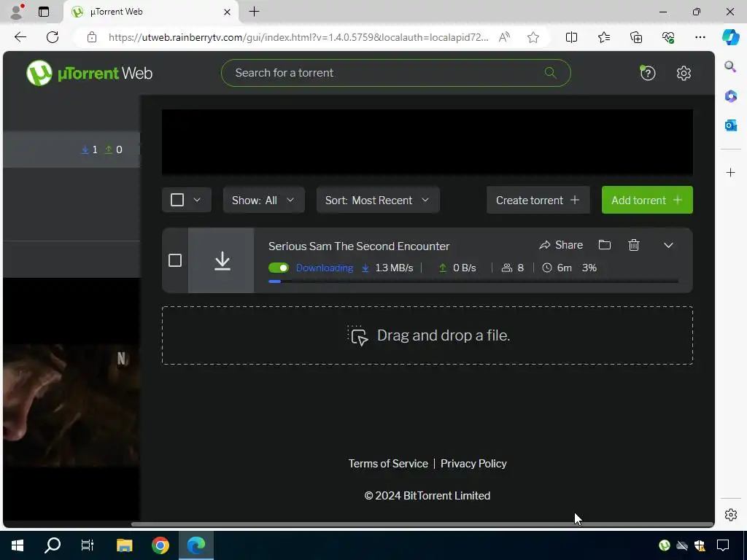Click the browser profile icon

[x=16, y=12]
